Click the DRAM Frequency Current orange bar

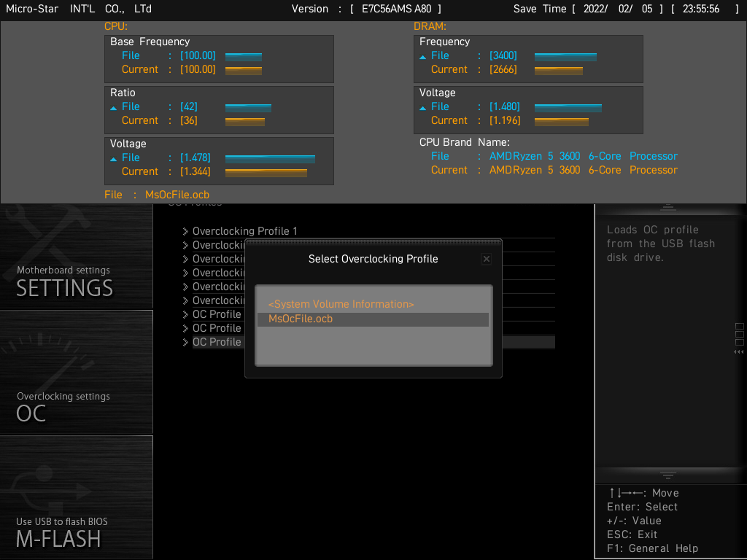559,70
